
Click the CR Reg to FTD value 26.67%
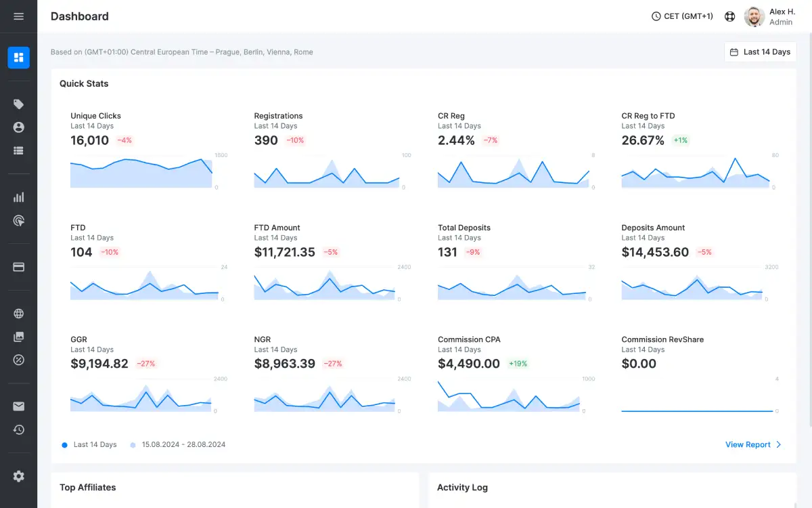pyautogui.click(x=643, y=140)
